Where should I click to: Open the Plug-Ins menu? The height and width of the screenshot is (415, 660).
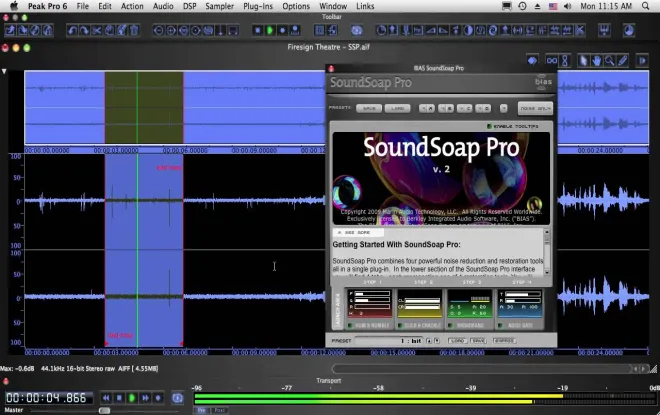point(258,6)
